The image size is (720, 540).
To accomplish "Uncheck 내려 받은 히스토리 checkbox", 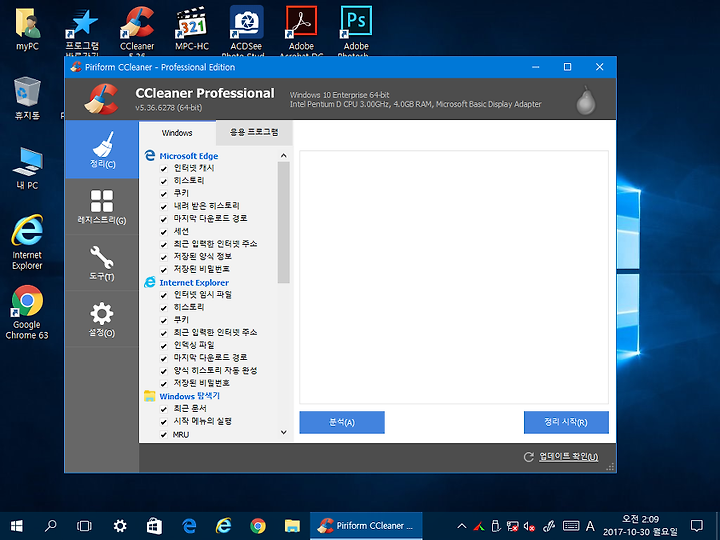I will [x=163, y=207].
